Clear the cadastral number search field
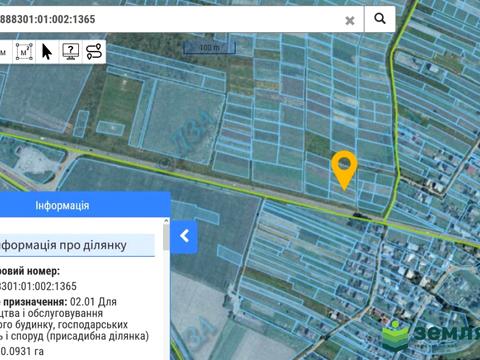 coord(350,21)
